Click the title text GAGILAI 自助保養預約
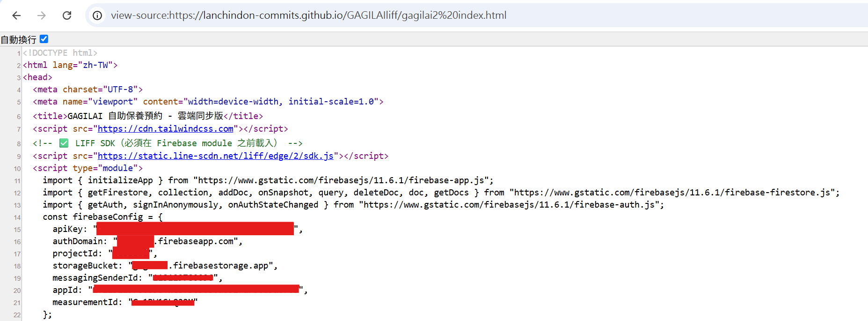The height and width of the screenshot is (321, 868). (115, 116)
